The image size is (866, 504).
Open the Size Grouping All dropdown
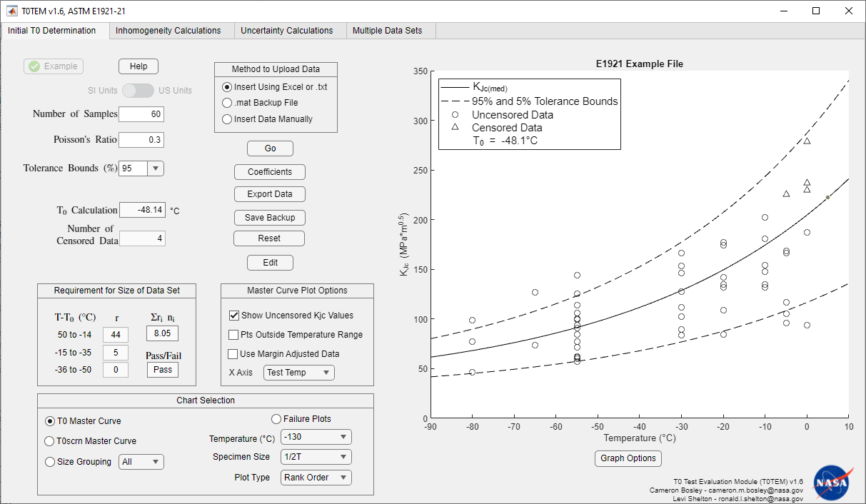tap(141, 462)
